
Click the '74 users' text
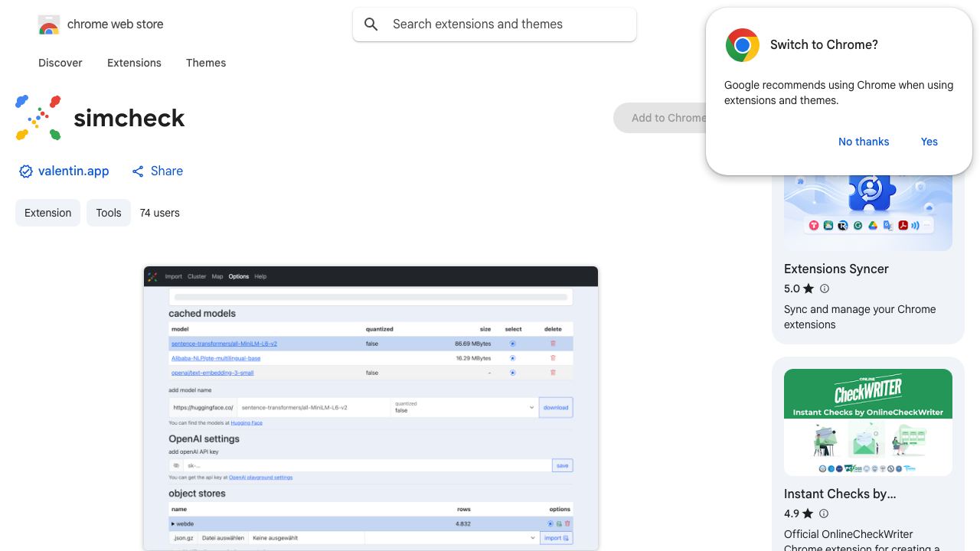click(160, 213)
